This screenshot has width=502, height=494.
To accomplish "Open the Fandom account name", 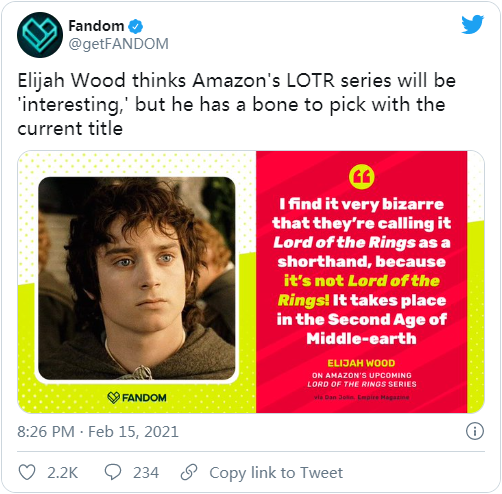I will point(96,26).
